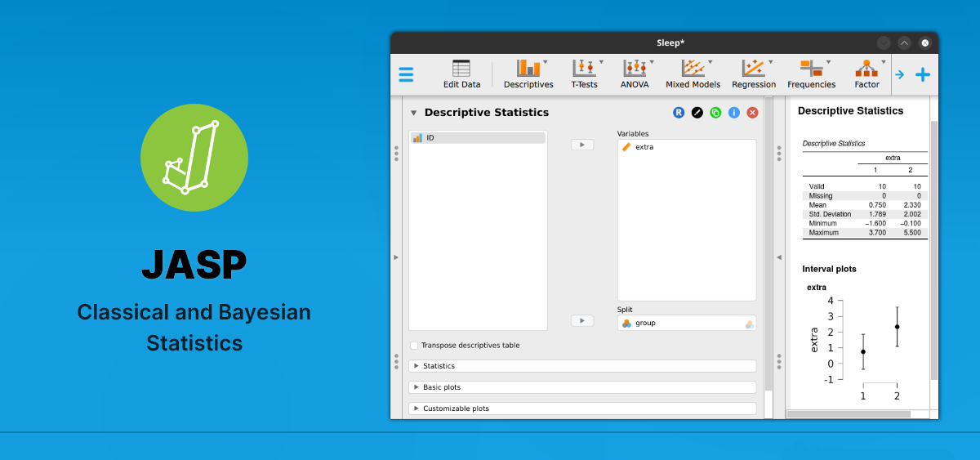Image resolution: width=980 pixels, height=460 pixels.
Task: Open the Regression module menu
Action: [753, 74]
